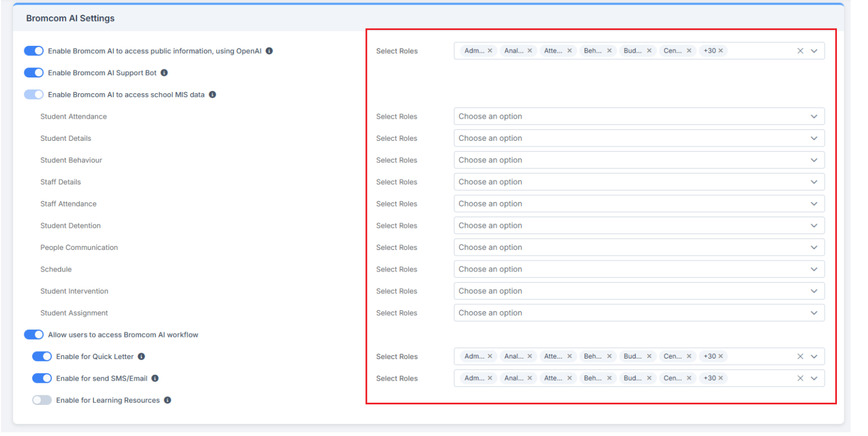Image resolution: width=868 pixels, height=436 pixels.
Task: Click info icon beside Enable for send SMS/Email
Action: tap(155, 378)
